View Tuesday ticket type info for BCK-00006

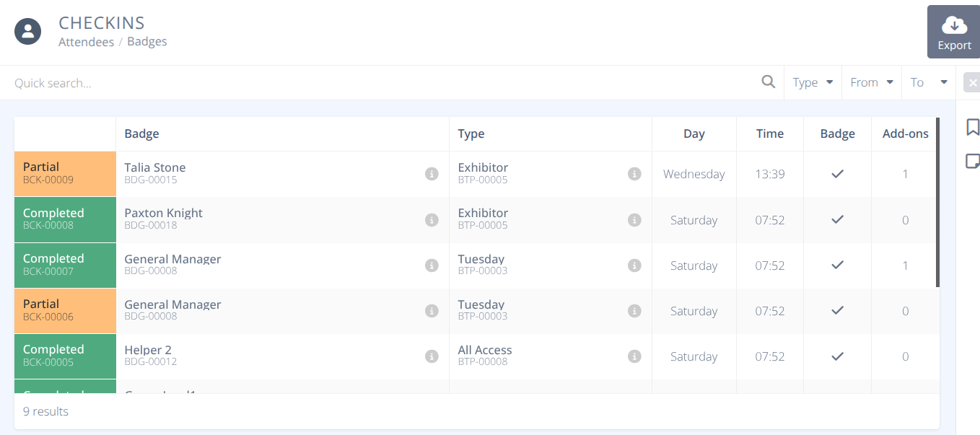pyautogui.click(x=634, y=311)
